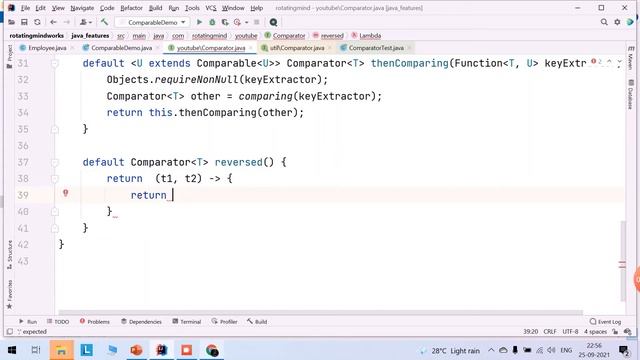Open the 4 spaces indent selector

click(595, 332)
